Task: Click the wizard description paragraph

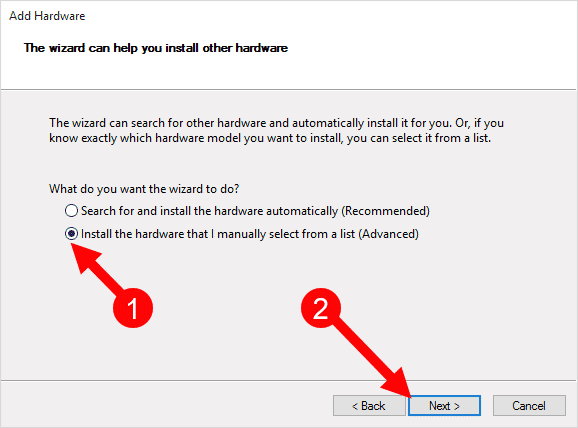Action: pyautogui.click(x=276, y=131)
